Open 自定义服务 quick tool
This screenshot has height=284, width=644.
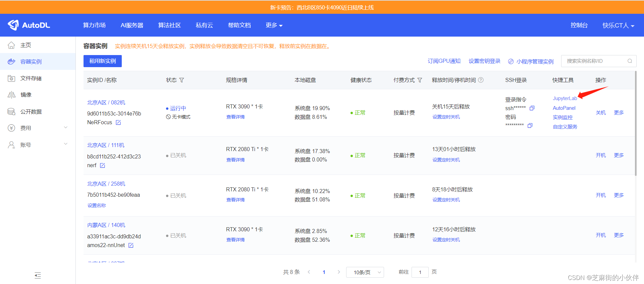click(x=565, y=127)
